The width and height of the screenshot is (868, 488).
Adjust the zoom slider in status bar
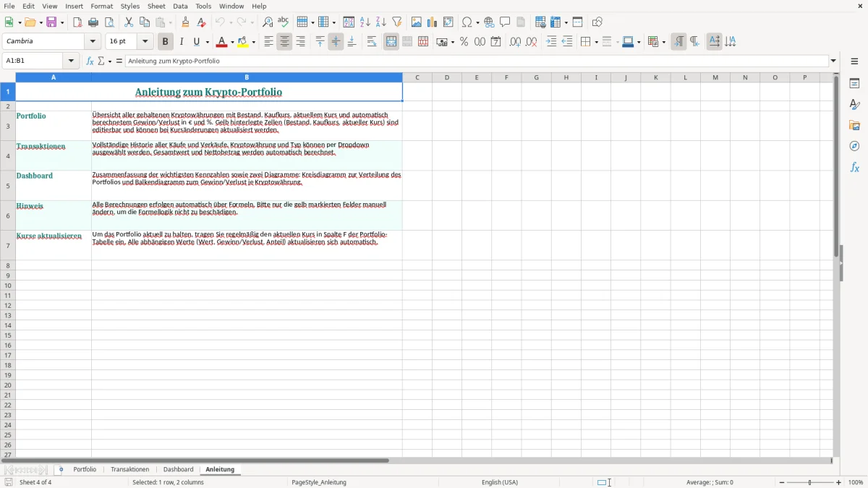click(810, 482)
